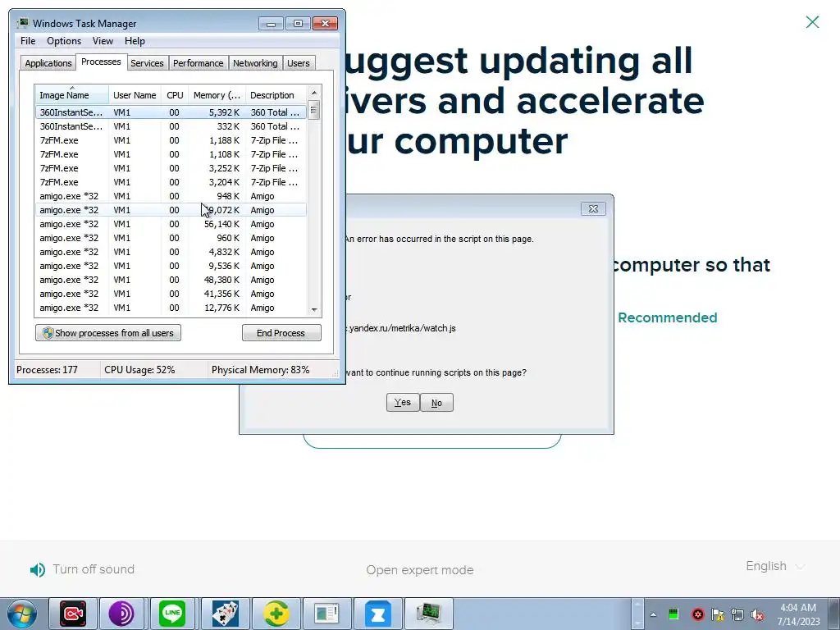The image size is (840, 630).
Task: Switch to the Users tab
Action: click(298, 63)
